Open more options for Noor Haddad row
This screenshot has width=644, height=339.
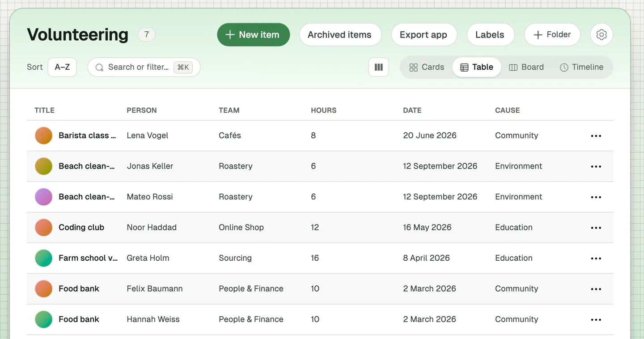596,228
